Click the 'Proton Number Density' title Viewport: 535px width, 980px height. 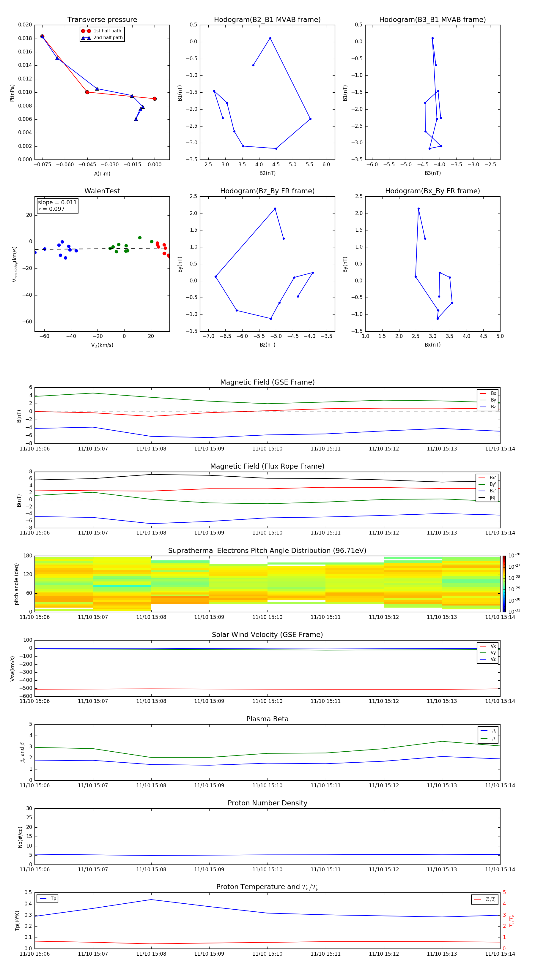267,803
